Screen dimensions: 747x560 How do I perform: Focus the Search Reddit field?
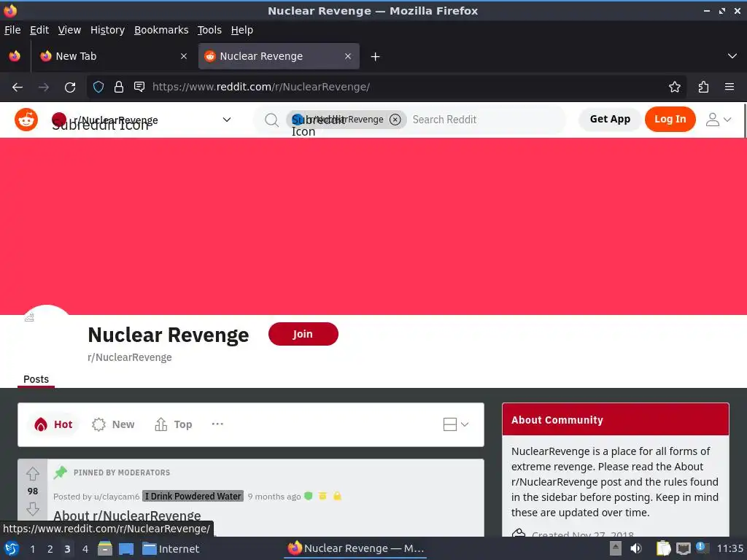coord(486,120)
